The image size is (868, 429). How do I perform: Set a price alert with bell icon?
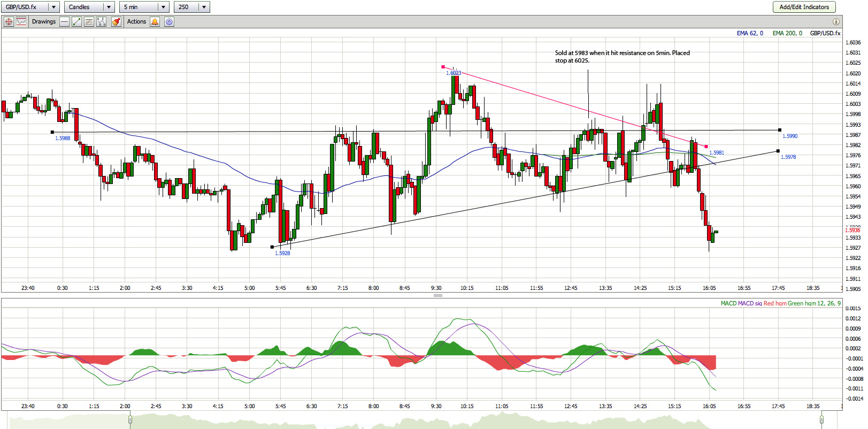pyautogui.click(x=155, y=22)
